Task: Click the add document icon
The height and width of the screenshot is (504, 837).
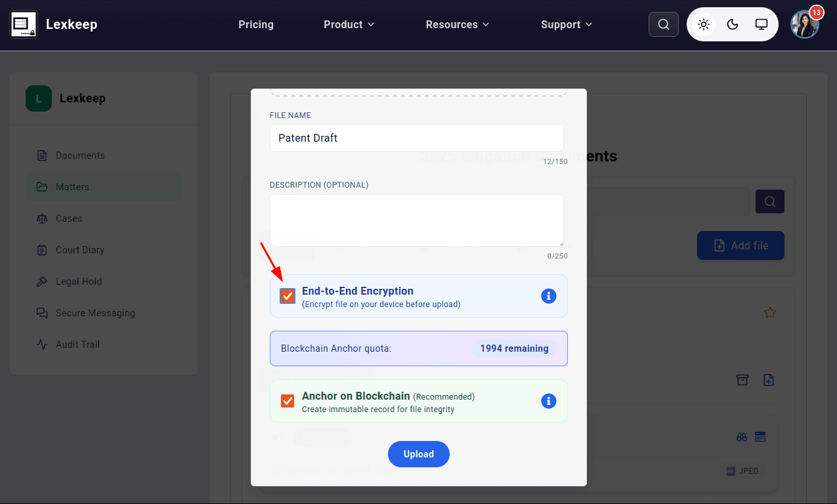Action: tap(769, 380)
